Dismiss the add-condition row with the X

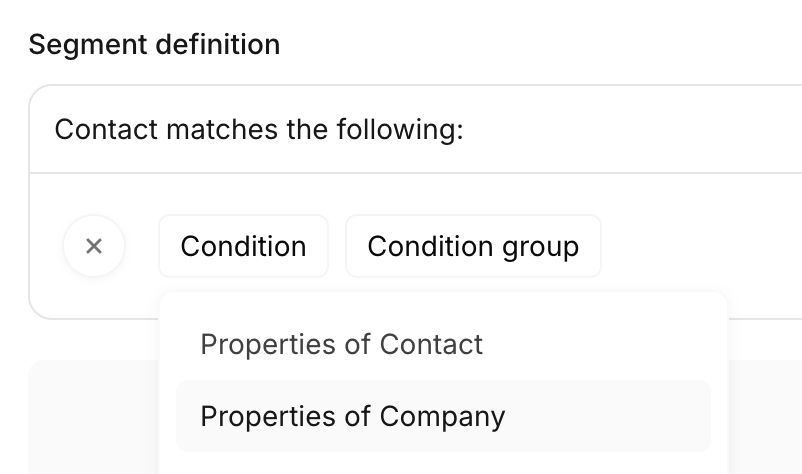coord(94,246)
